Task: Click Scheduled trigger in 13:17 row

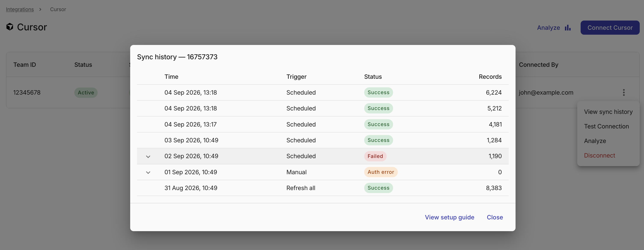Action: 301,124
